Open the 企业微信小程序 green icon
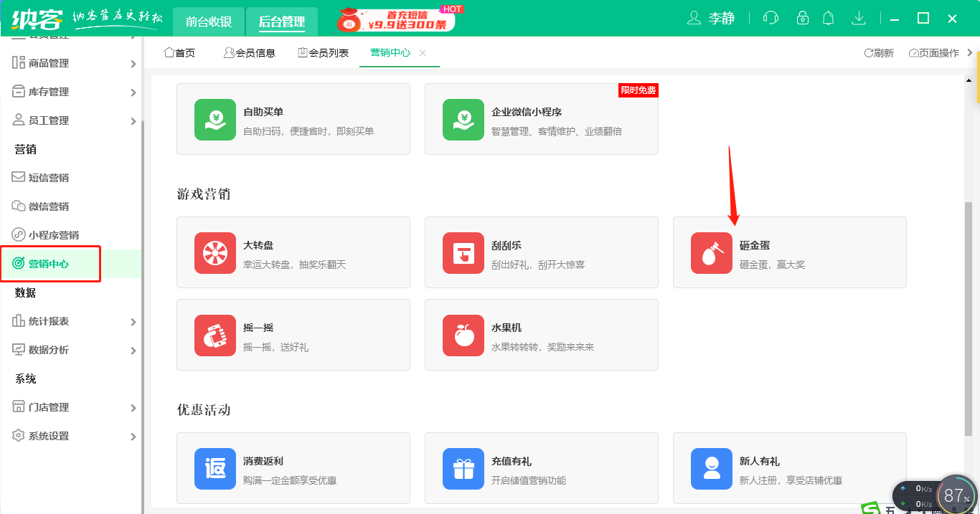Image resolution: width=980 pixels, height=514 pixels. tap(463, 120)
